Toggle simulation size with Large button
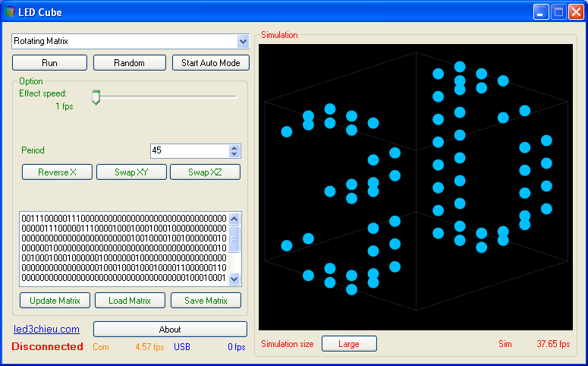Screen dimensions: 588x366 click(349, 344)
